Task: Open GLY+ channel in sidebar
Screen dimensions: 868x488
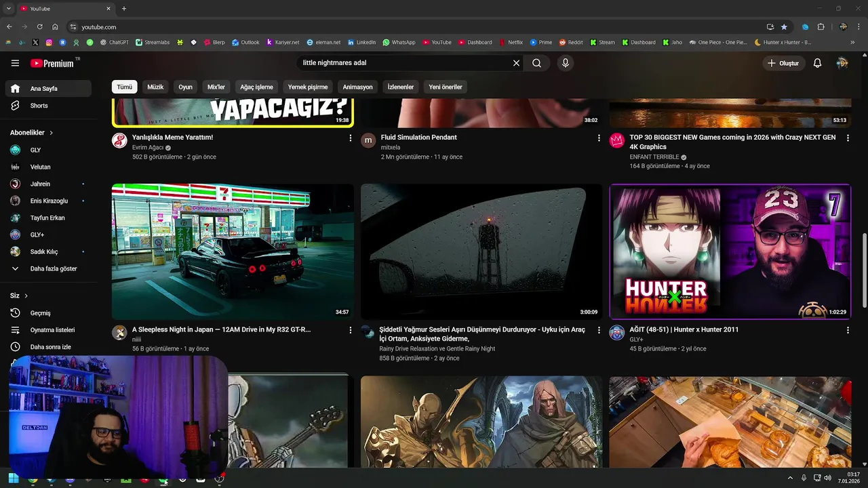Action: (48, 235)
